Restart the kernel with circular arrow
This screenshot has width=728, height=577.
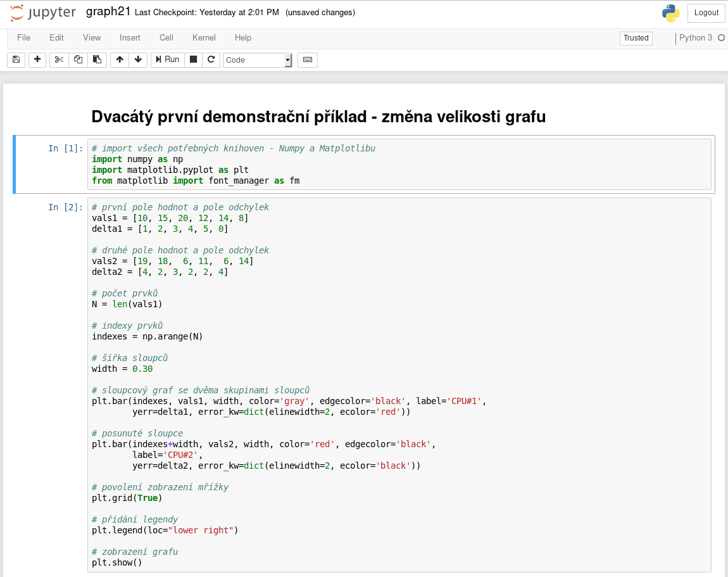pyautogui.click(x=211, y=60)
